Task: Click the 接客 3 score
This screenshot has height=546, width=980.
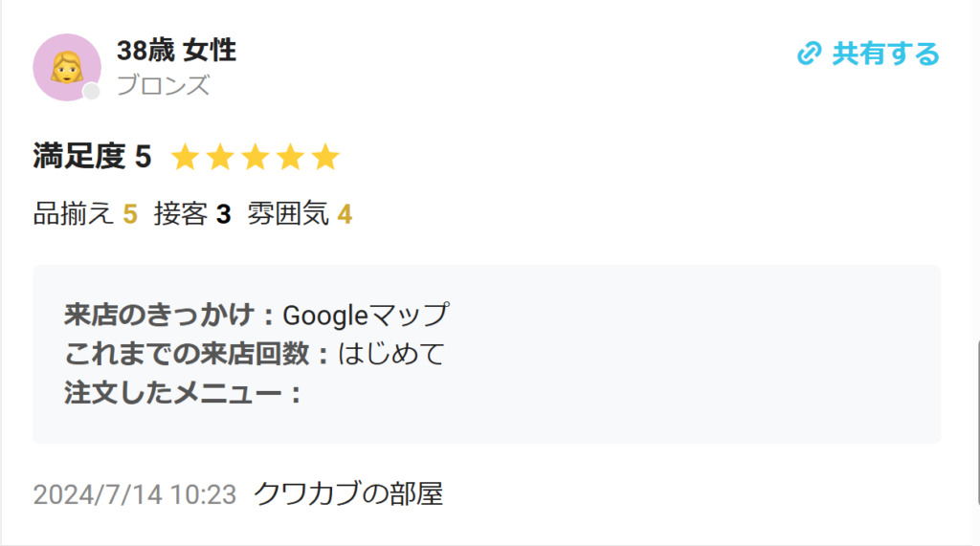Action: pos(192,214)
